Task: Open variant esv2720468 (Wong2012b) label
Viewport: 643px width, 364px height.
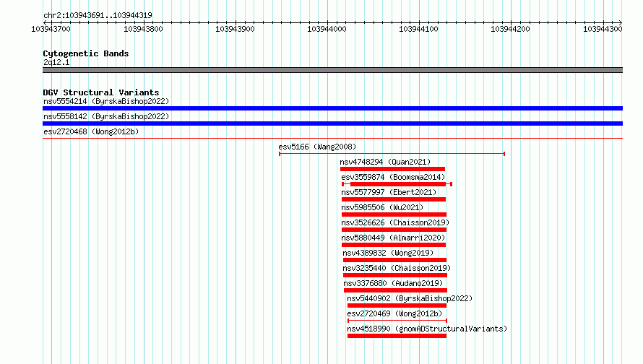Action: 91,131
